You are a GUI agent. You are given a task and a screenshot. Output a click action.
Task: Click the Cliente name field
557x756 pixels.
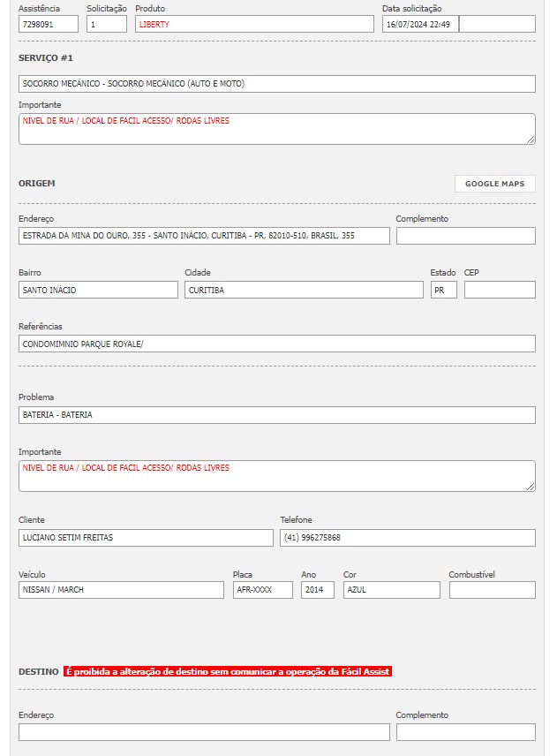146,538
